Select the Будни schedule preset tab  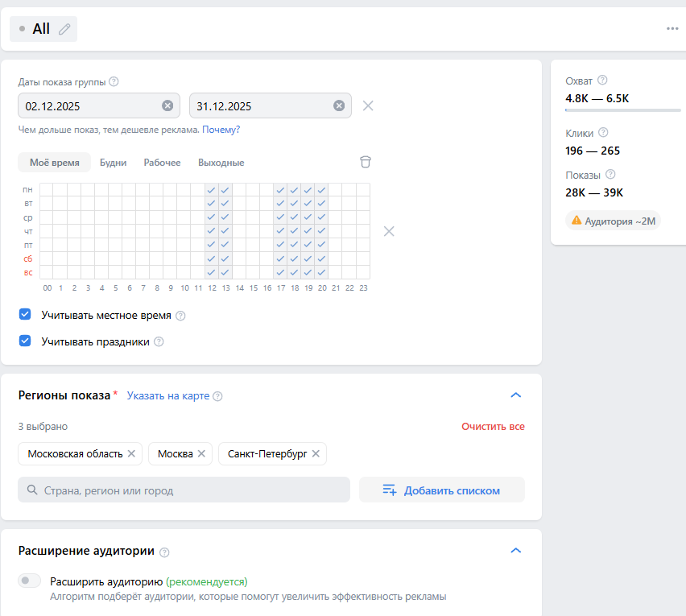(113, 163)
